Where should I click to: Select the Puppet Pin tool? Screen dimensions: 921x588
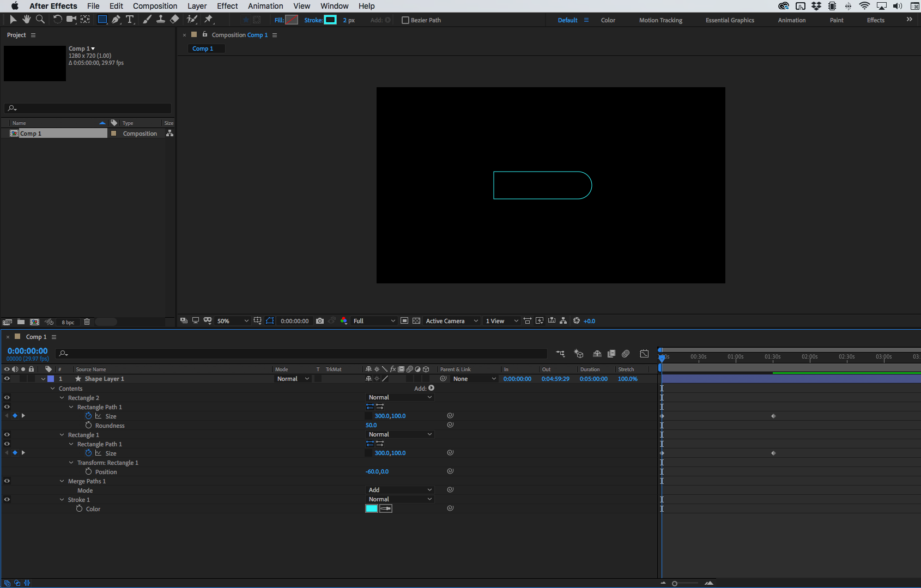tap(209, 19)
